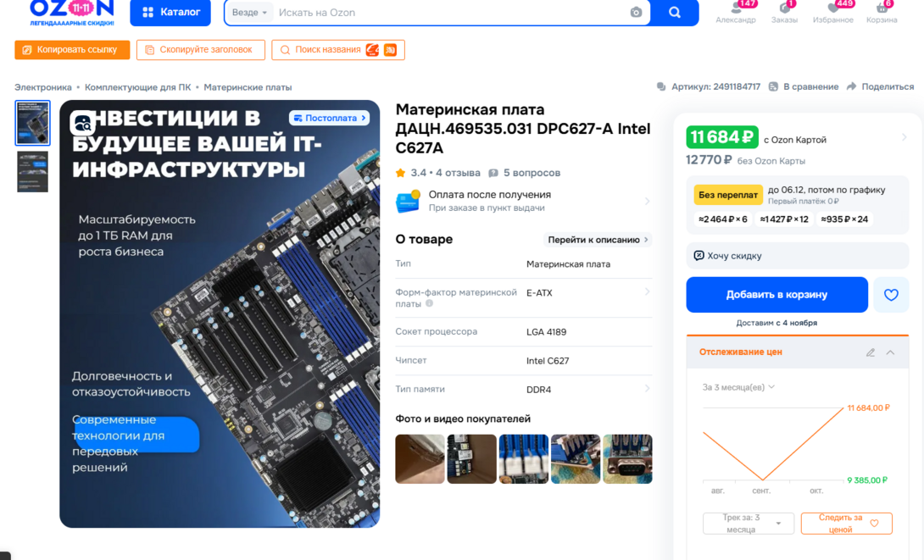Click the camera image-search icon

coord(636,13)
